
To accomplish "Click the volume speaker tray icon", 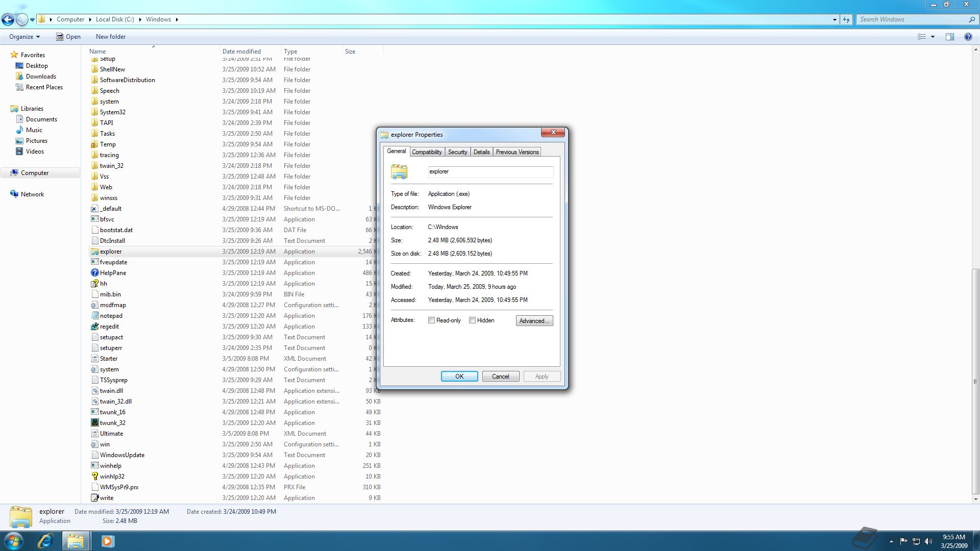I will (x=928, y=541).
